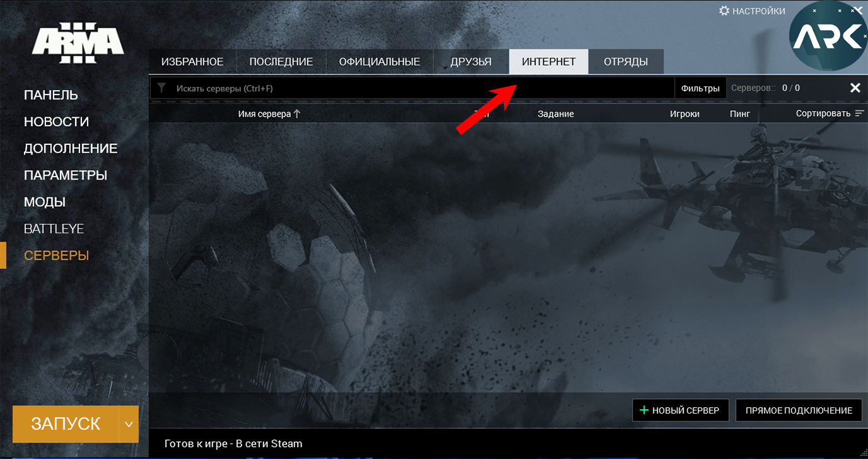Open the sort lines icon
The image size is (868, 459).
pos(859,113)
